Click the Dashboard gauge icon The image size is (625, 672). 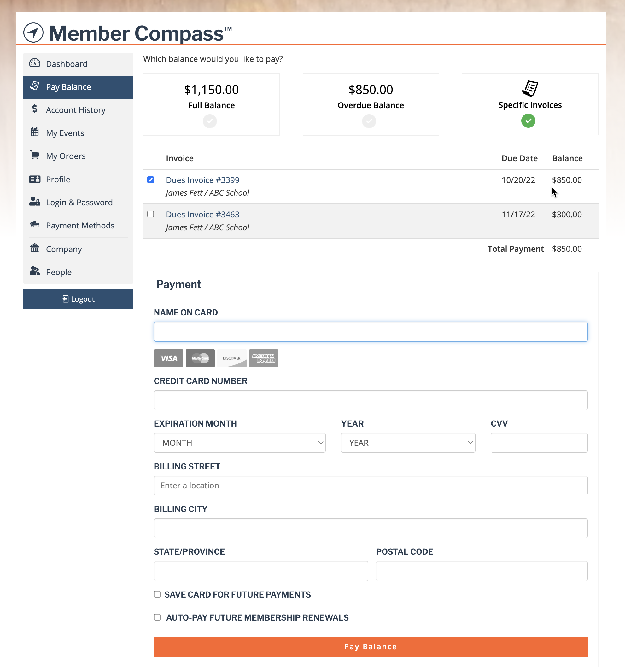34,63
